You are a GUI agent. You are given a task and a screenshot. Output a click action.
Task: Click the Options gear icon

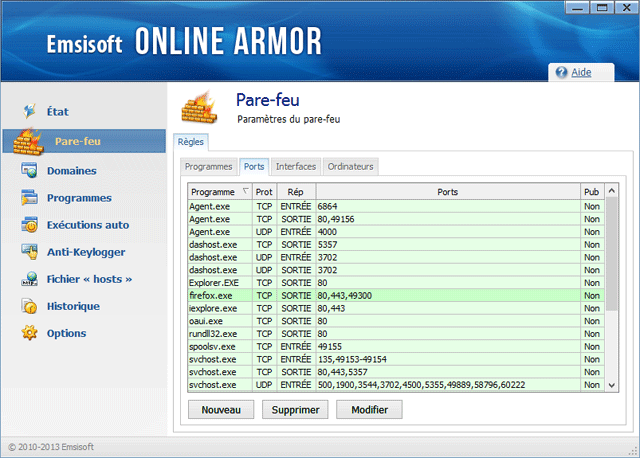click(29, 333)
